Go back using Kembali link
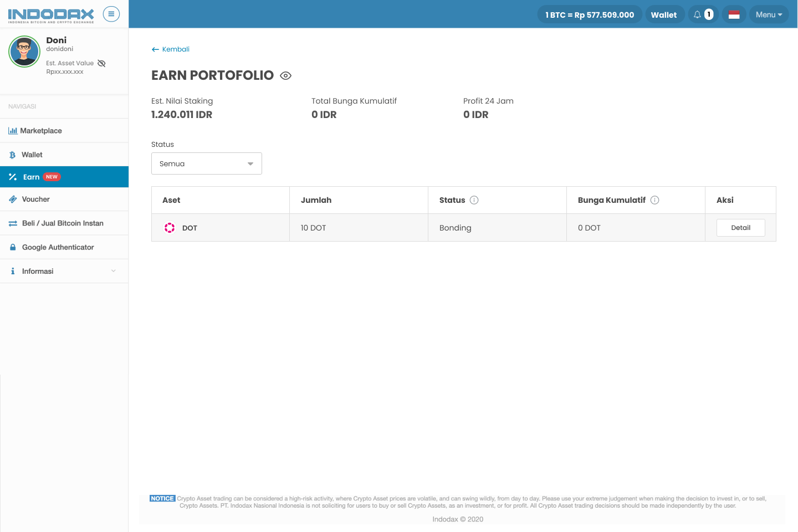The width and height of the screenshot is (798, 532). tap(171, 49)
